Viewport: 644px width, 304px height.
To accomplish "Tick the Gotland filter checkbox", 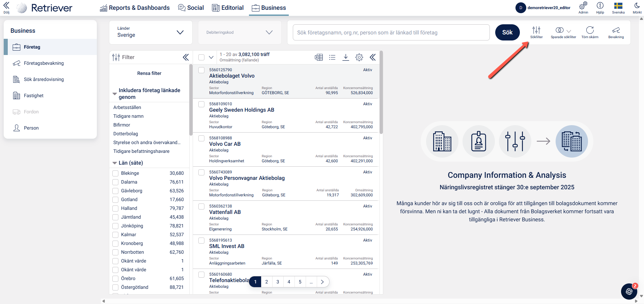I will click(115, 200).
